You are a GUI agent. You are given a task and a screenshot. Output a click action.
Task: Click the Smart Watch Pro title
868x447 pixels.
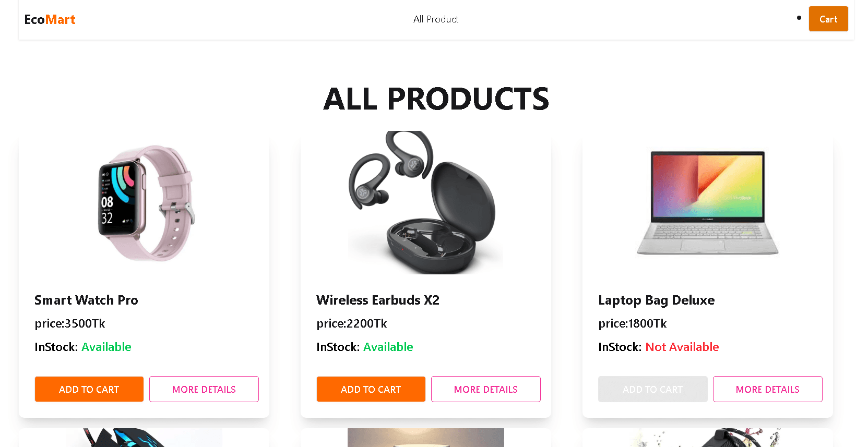click(86, 300)
